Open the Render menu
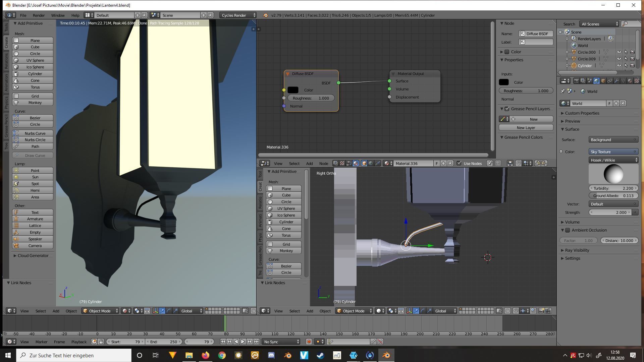Image resolution: width=644 pixels, height=362 pixels. click(39, 15)
